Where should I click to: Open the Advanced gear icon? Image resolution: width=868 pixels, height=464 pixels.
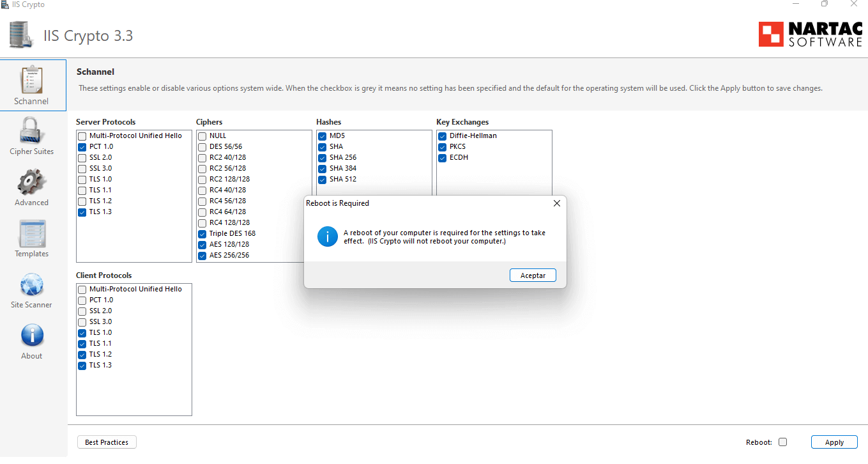point(32,182)
